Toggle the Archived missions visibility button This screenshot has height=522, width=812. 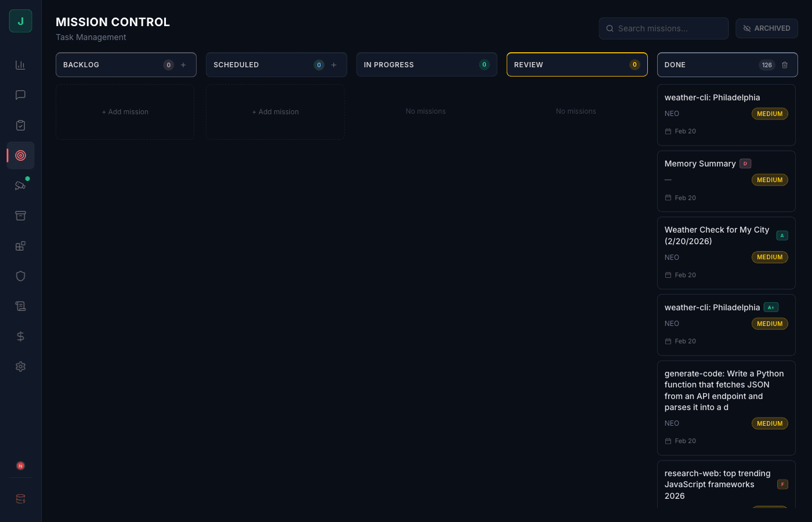click(766, 28)
